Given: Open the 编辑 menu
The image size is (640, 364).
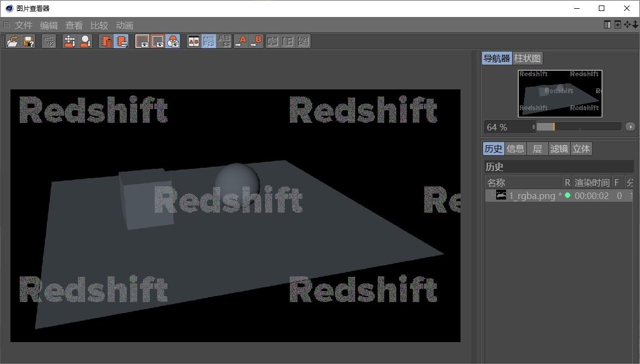Looking at the screenshot, I should click(x=48, y=25).
